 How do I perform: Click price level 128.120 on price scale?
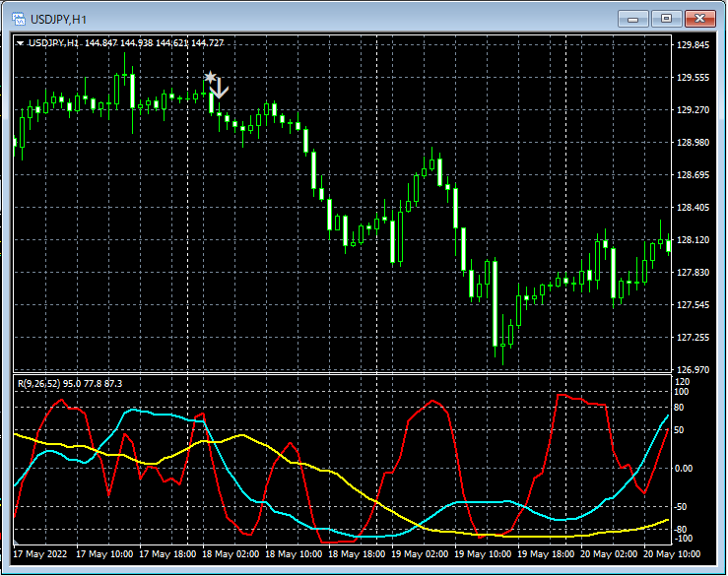point(693,240)
